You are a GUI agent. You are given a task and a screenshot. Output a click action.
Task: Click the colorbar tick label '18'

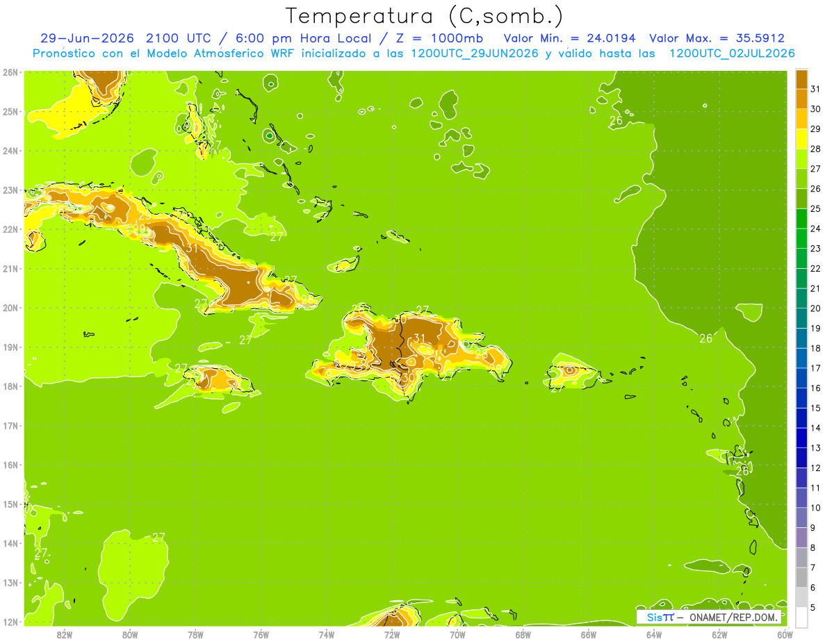pyautogui.click(x=815, y=348)
